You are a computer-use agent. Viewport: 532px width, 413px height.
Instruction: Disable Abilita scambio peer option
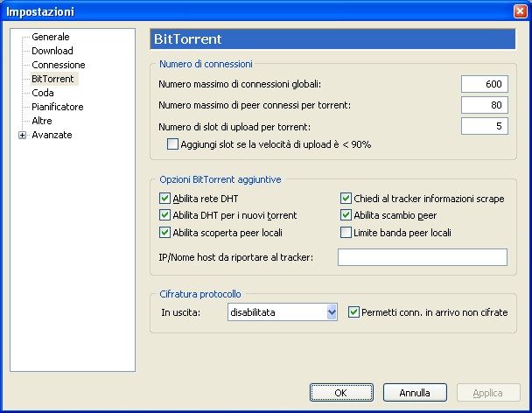click(x=346, y=215)
